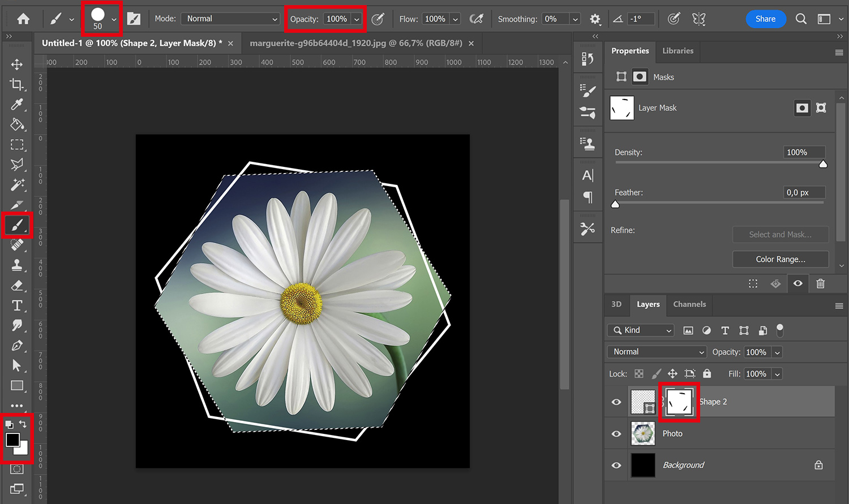This screenshot has height=504, width=849.
Task: Hide the Background layer
Action: pos(616,465)
